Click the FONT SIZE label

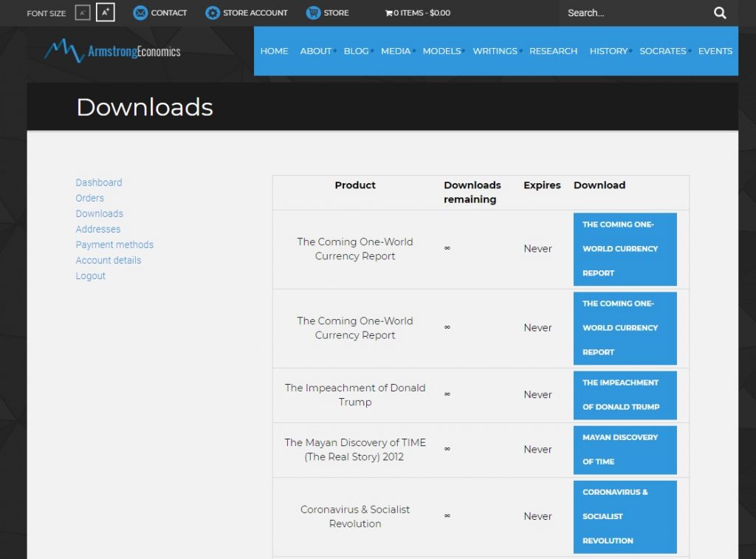(x=47, y=13)
